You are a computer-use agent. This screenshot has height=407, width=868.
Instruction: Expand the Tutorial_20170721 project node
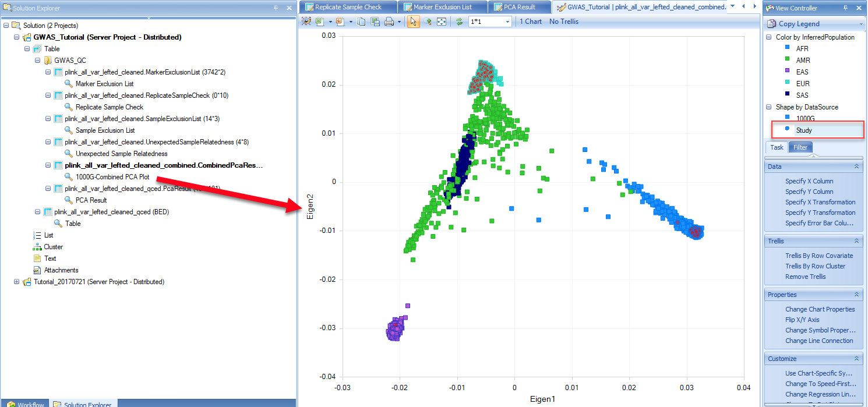click(x=16, y=282)
